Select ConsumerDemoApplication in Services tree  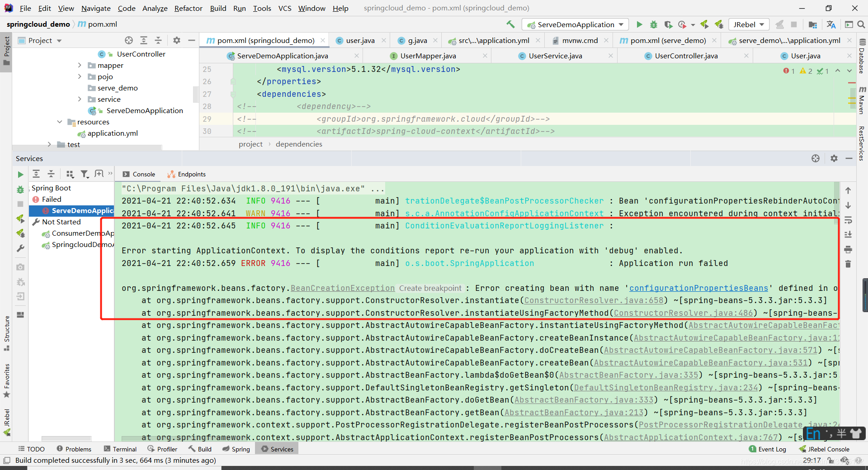(x=78, y=233)
